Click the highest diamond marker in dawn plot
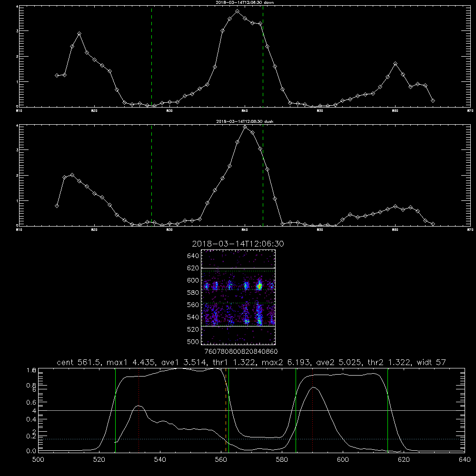 [x=238, y=11]
